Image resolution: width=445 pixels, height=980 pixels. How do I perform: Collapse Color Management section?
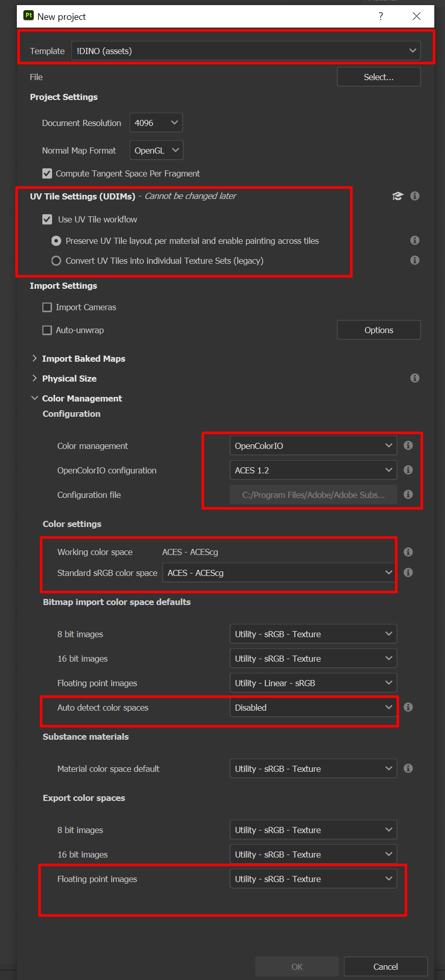[x=34, y=398]
